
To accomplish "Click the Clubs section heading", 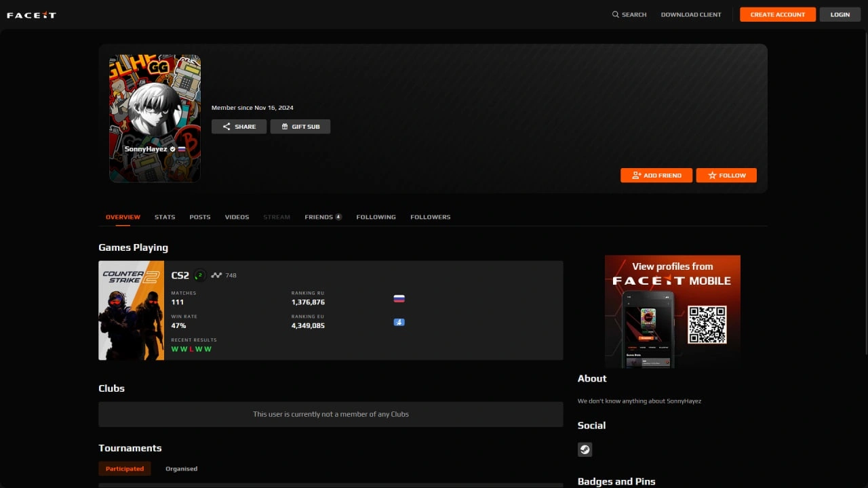I will pos(111,388).
